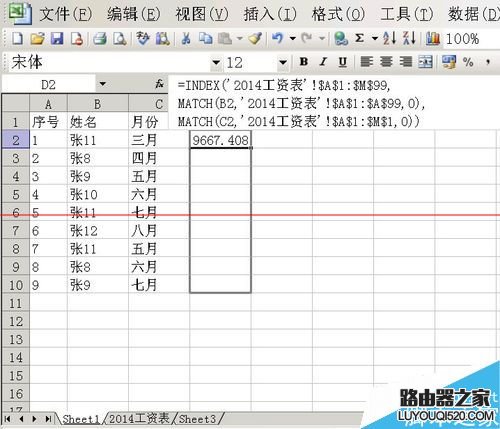Click the 姓名 header cell
Viewport: 500px width, 429px height.
(x=98, y=122)
